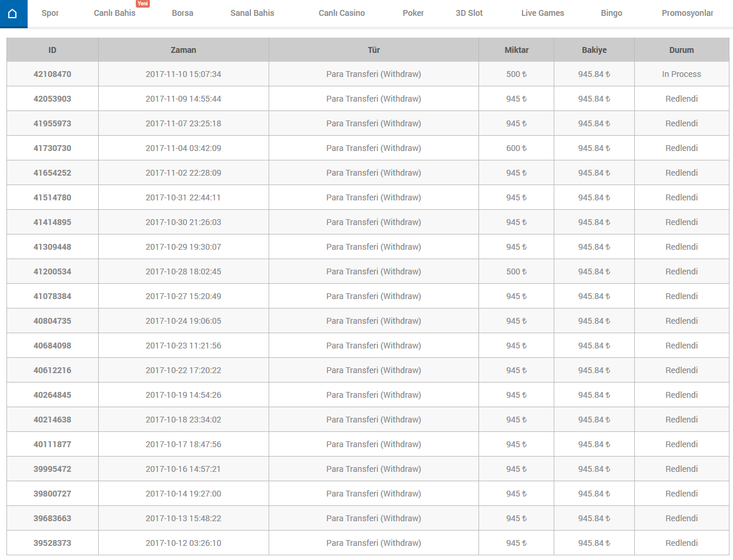This screenshot has height=560, width=733.
Task: Select transaction ID 41514780
Action: click(x=52, y=197)
